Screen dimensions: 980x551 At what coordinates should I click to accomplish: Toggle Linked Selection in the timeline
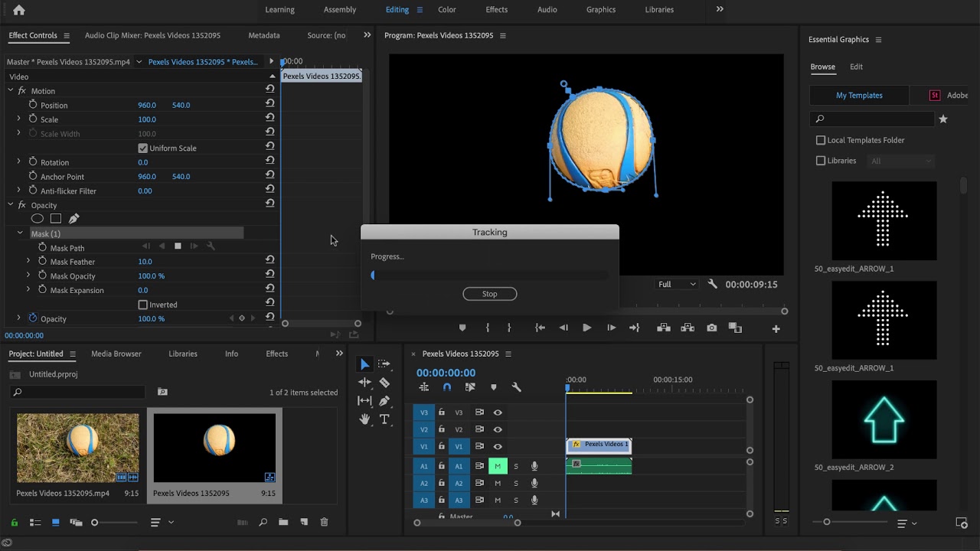pyautogui.click(x=470, y=387)
